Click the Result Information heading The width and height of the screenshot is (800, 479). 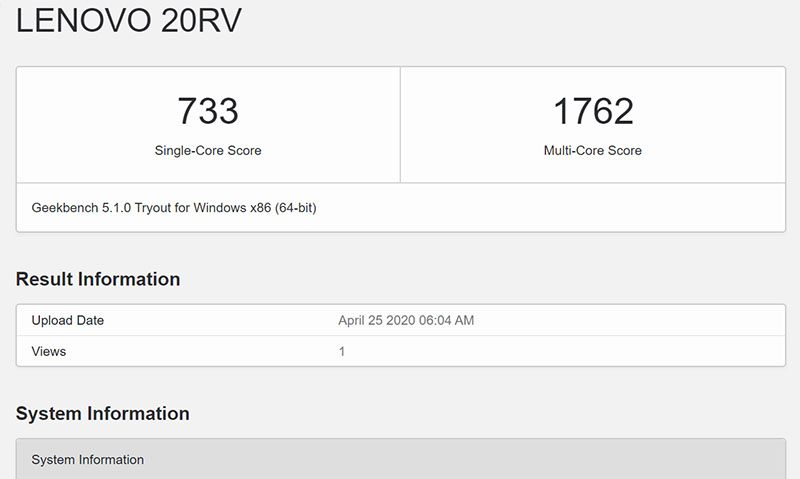pyautogui.click(x=98, y=279)
